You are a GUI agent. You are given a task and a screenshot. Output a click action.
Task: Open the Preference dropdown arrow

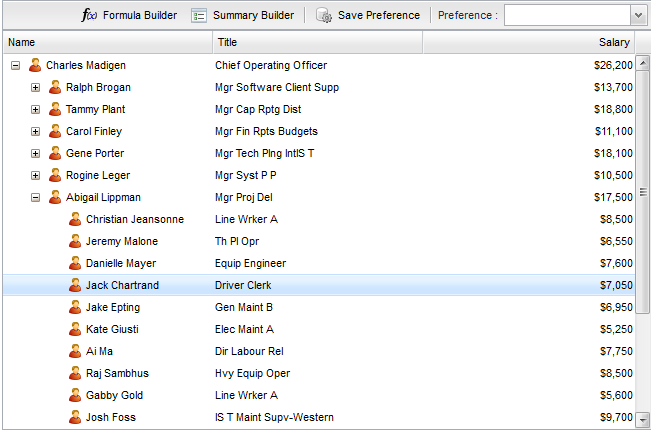pos(638,15)
